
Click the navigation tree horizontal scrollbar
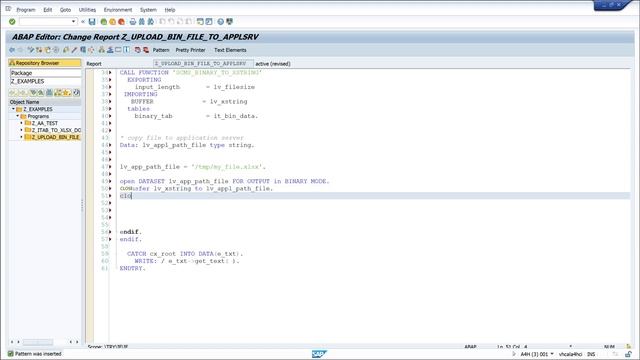38,342
